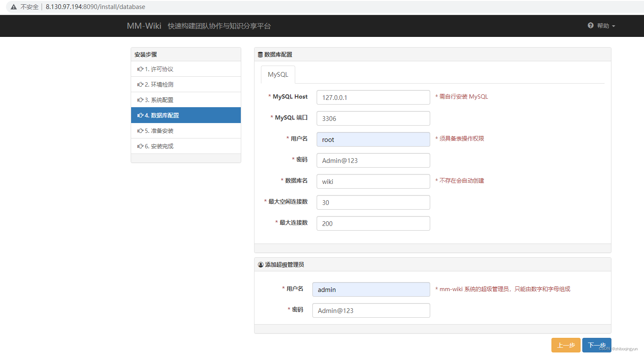Screen dimensions: 644x355
Task: Select step 4. 数据库配置
Action: click(x=186, y=115)
